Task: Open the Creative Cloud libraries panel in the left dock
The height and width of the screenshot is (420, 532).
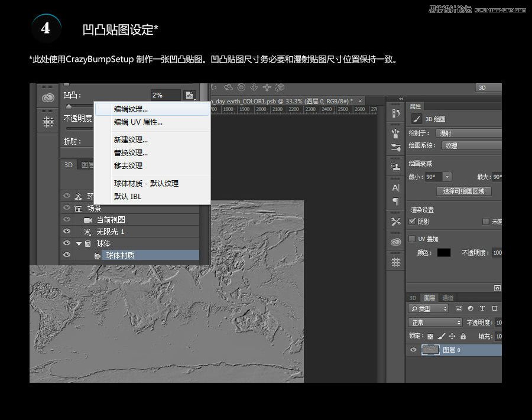Action: 48,98
